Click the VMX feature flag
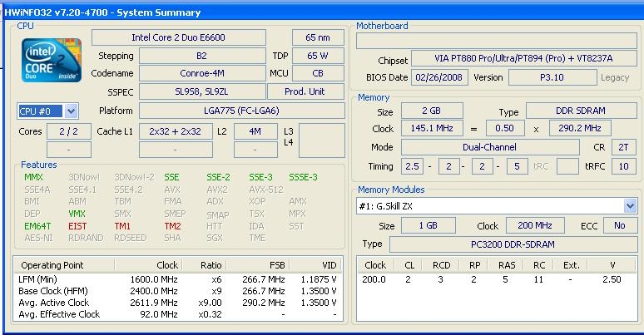The width and height of the screenshot is (644, 335). point(77,214)
